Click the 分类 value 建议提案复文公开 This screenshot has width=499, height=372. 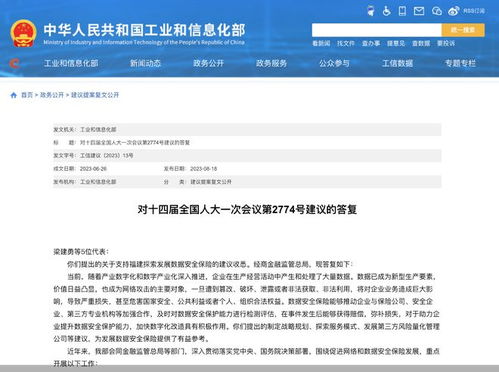point(211,182)
